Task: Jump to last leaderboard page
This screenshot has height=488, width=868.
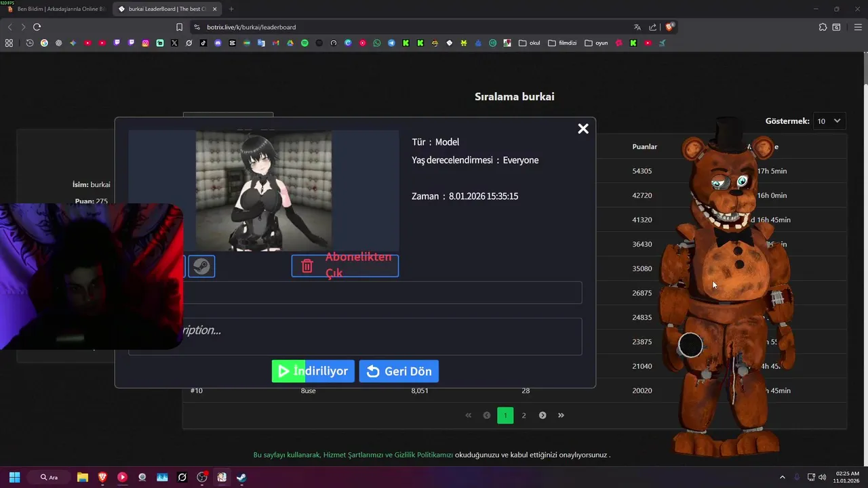Action: point(561,415)
